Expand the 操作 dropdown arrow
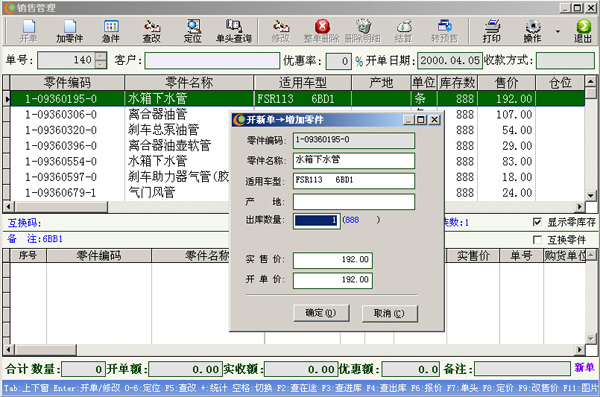The width and height of the screenshot is (600, 397). 558,31
